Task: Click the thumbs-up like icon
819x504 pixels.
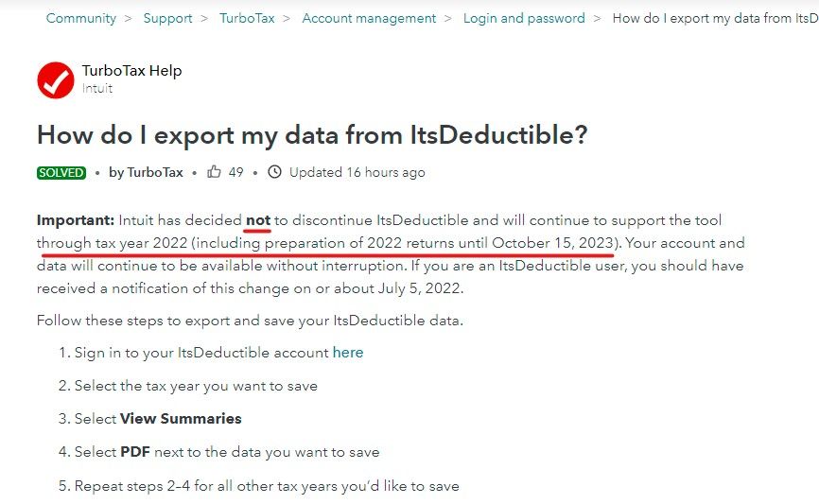Action: (x=214, y=172)
